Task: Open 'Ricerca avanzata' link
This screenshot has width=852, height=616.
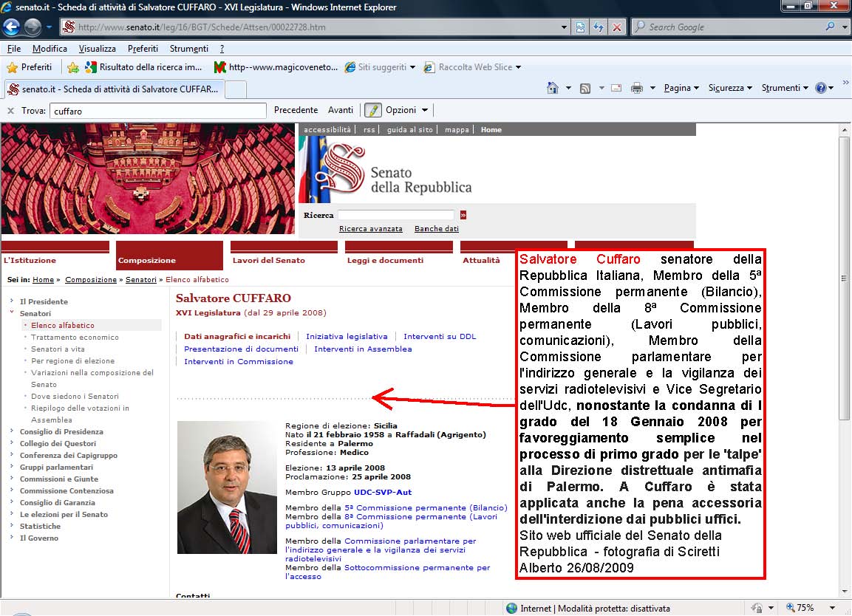Action: [x=370, y=229]
